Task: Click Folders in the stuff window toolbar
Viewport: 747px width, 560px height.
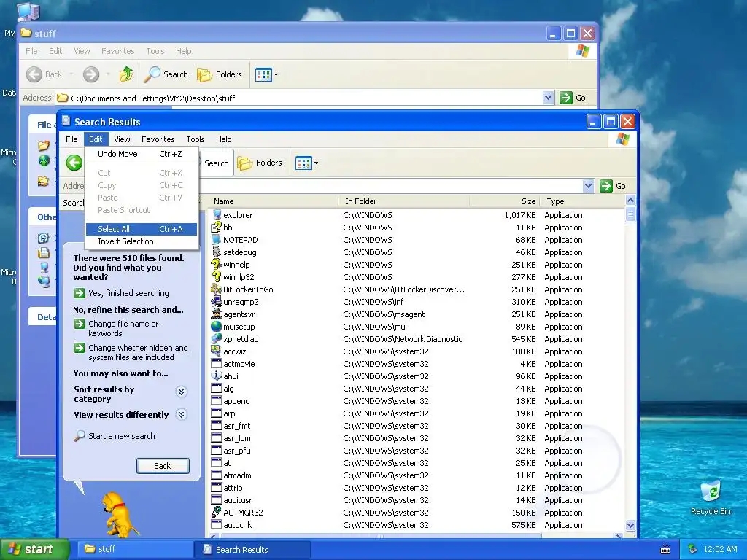Action: coord(220,74)
